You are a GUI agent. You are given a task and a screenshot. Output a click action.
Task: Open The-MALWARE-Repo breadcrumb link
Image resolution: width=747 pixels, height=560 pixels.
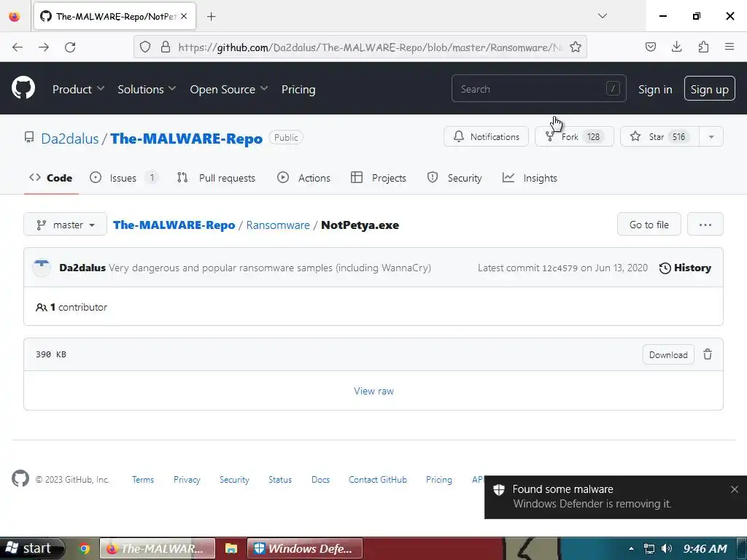point(174,225)
